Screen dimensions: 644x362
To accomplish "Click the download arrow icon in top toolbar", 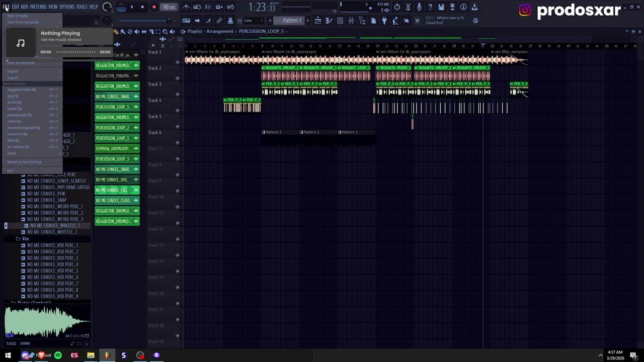I will pyautogui.click(x=474, y=7).
